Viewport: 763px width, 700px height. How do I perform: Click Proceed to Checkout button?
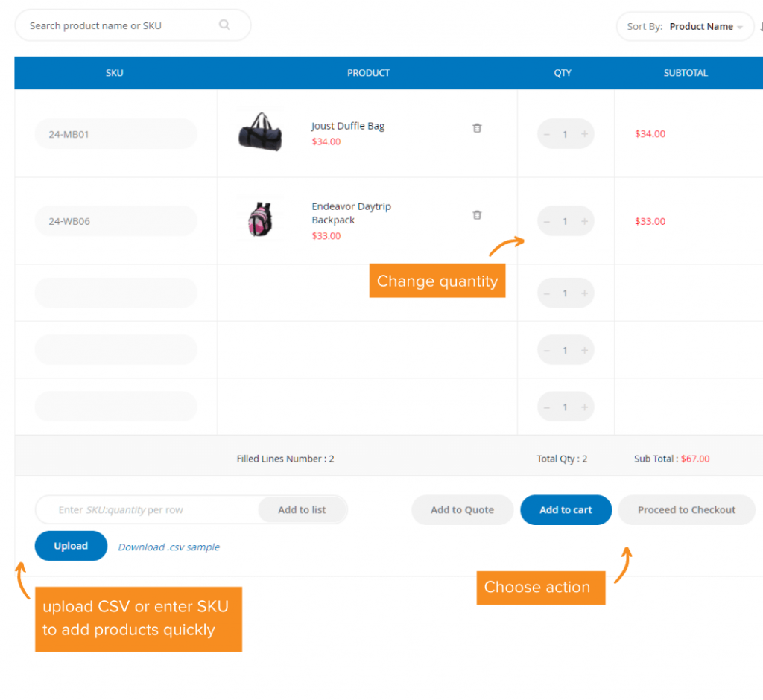686,510
